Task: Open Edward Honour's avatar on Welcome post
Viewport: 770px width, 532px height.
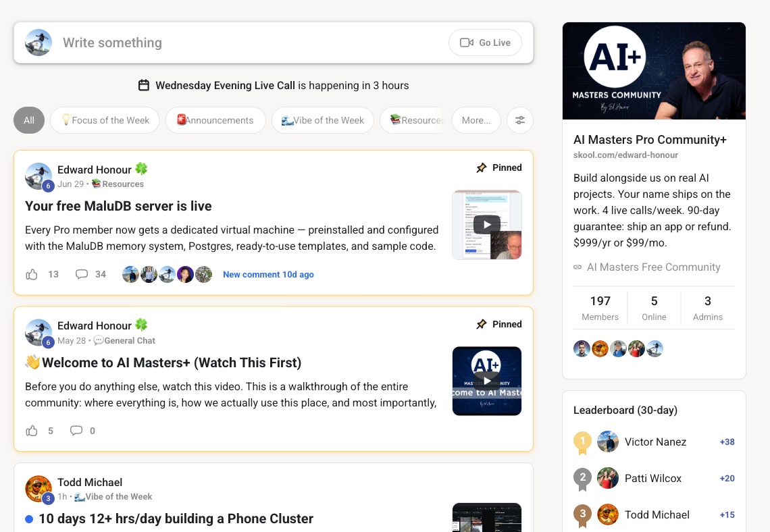Action: click(x=38, y=332)
